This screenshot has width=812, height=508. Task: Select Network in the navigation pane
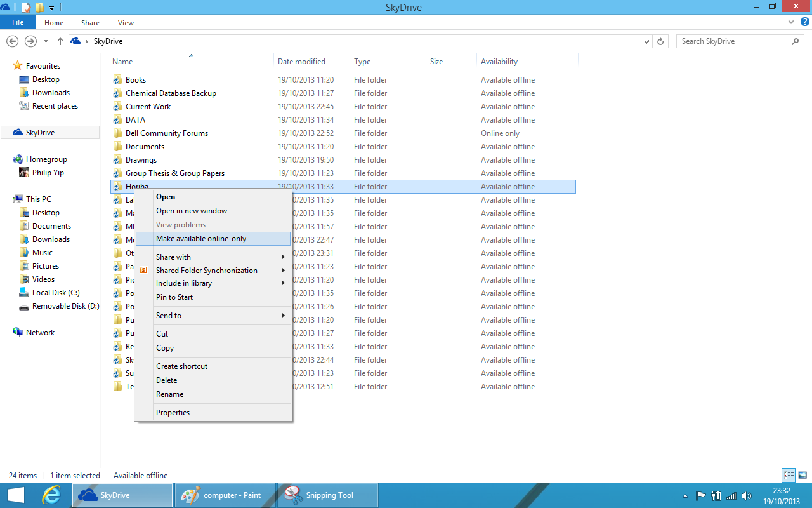40,333
